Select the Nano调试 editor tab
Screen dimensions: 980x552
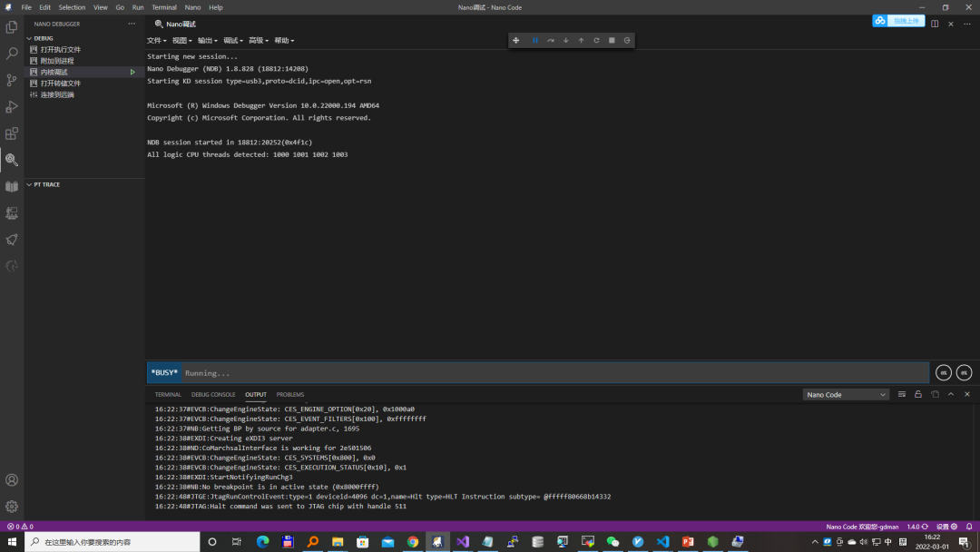[x=176, y=24]
